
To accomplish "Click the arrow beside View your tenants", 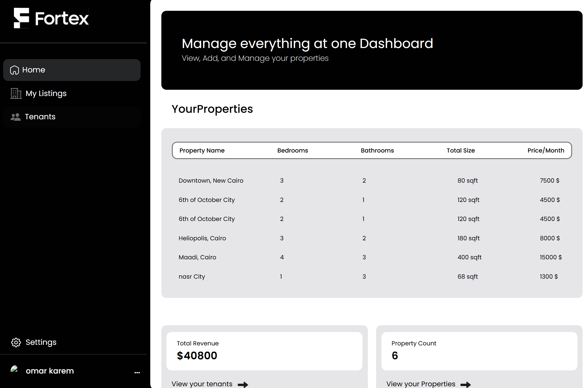I will click(x=243, y=385).
